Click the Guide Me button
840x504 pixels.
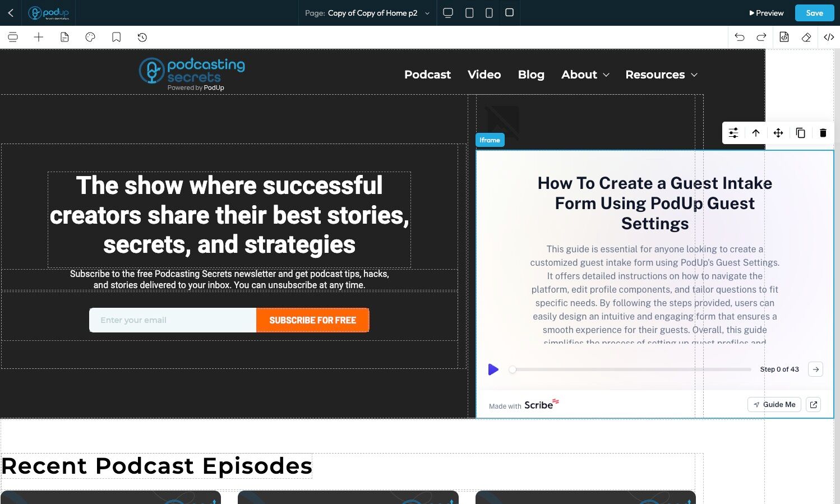pyautogui.click(x=774, y=404)
